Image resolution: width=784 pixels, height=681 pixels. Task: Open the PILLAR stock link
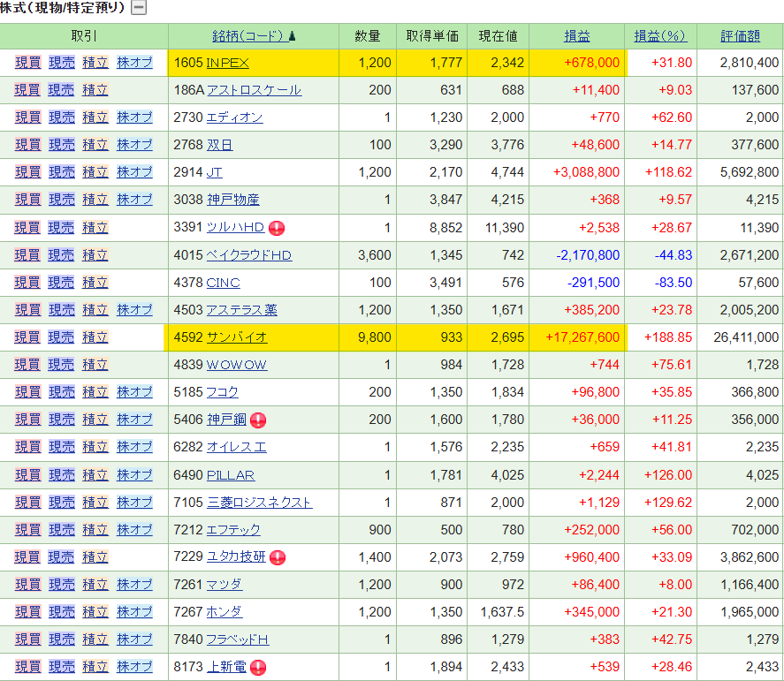tap(231, 475)
